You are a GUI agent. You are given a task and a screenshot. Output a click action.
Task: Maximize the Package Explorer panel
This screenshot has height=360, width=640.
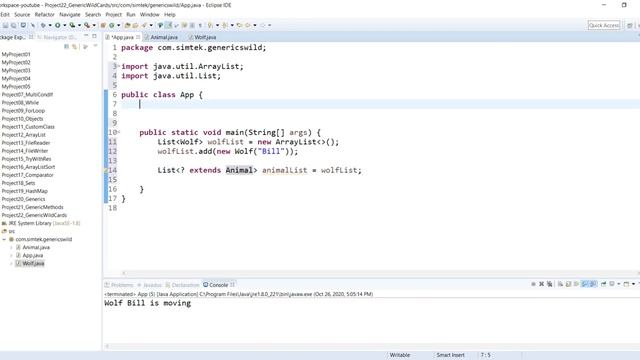tap(94, 36)
